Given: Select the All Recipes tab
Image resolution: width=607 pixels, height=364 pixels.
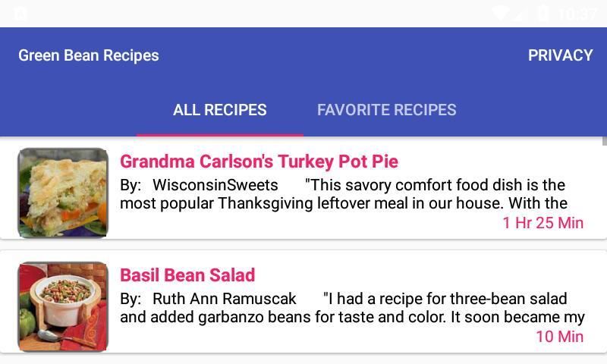Looking at the screenshot, I should tap(220, 110).
